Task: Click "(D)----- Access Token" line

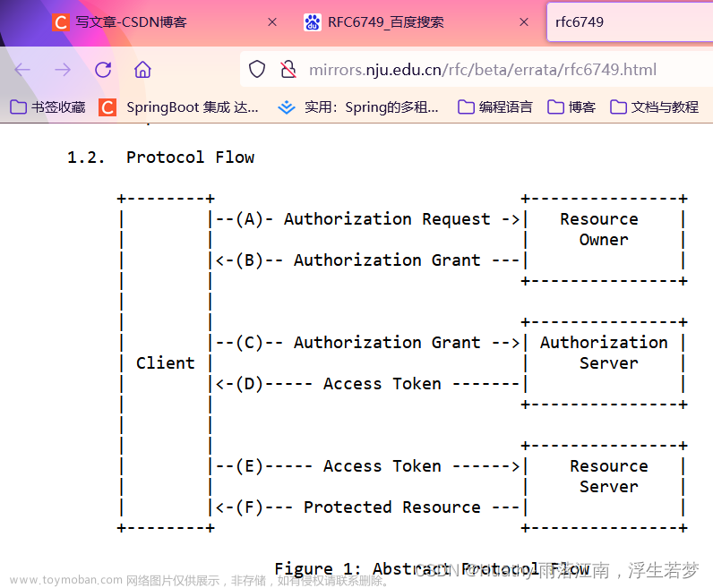Action: [x=339, y=384]
